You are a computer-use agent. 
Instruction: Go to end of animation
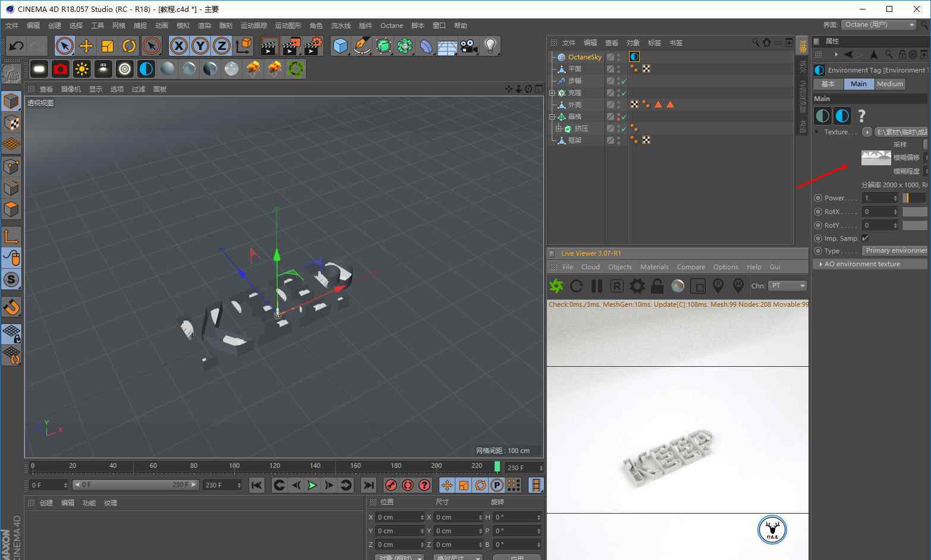click(369, 485)
